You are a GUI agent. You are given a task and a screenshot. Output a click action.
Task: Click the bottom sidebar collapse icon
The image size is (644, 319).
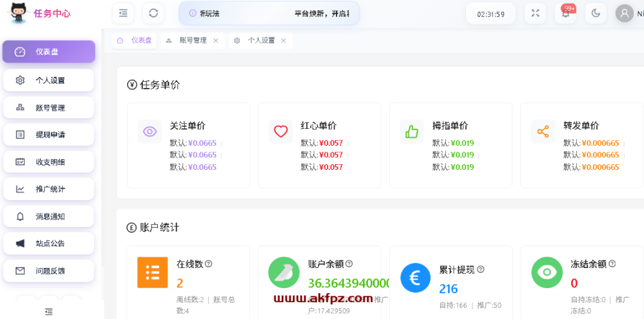(x=49, y=311)
